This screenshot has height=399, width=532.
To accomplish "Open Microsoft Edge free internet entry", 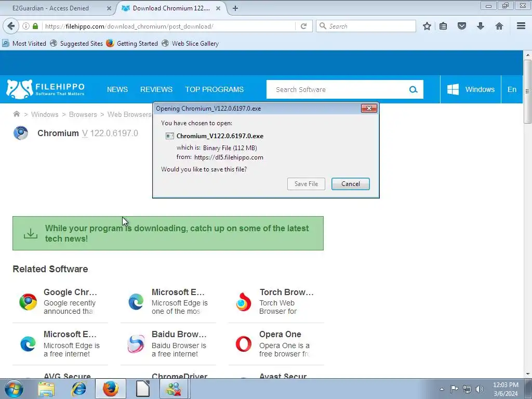I will (60, 344).
